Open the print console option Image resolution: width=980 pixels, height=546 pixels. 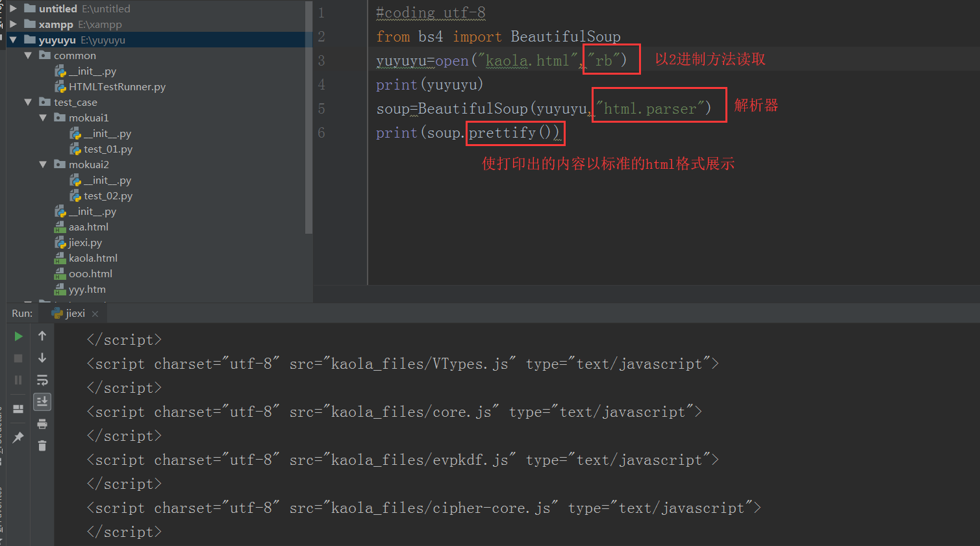click(42, 424)
